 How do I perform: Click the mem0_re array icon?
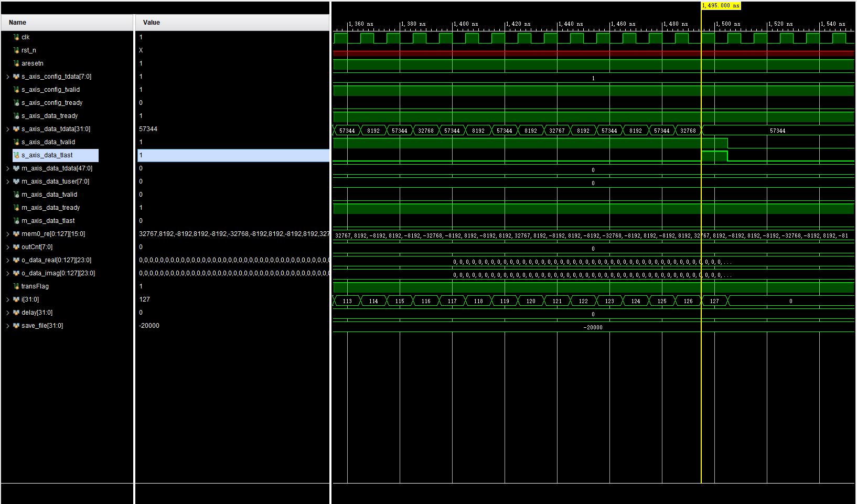tap(16, 234)
